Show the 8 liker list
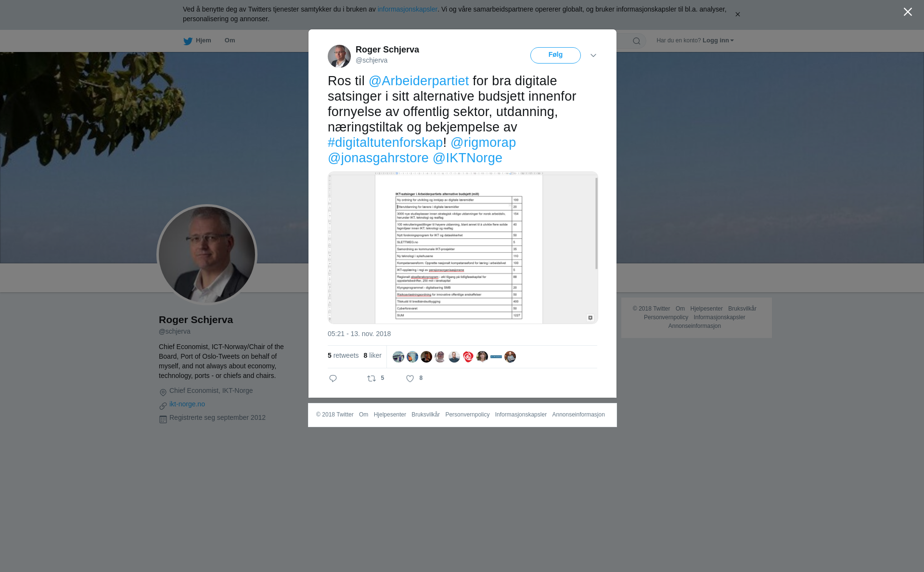Screen dimensions: 924x572 (372, 355)
